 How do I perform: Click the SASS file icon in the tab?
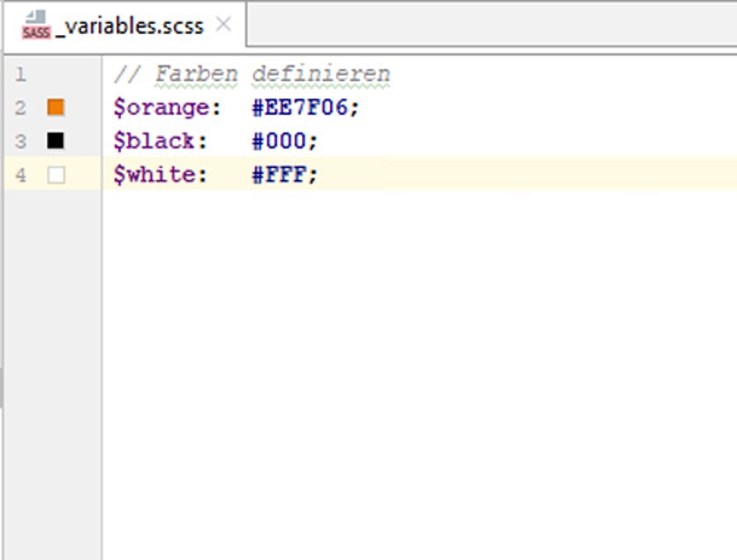pos(36,25)
